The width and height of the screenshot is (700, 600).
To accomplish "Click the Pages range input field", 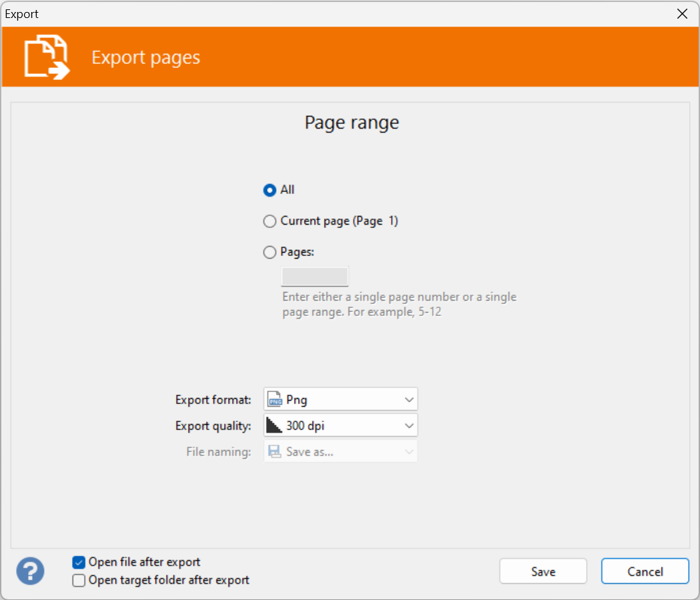I will tap(315, 277).
